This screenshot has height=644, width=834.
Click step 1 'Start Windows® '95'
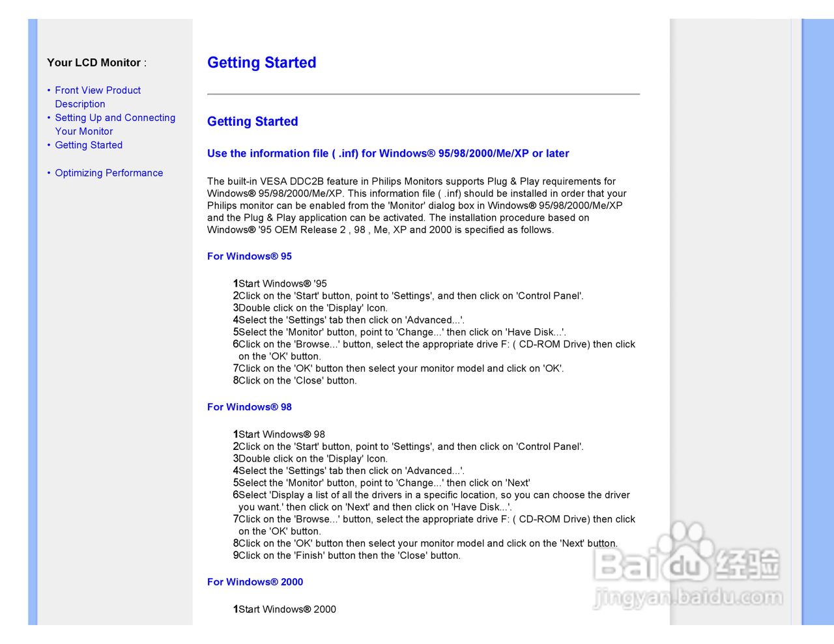point(282,284)
